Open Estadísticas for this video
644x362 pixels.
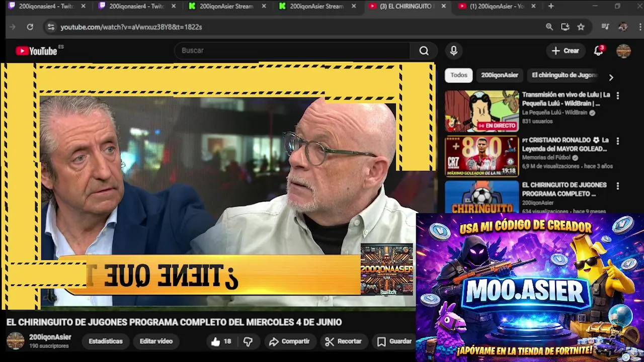click(x=106, y=341)
